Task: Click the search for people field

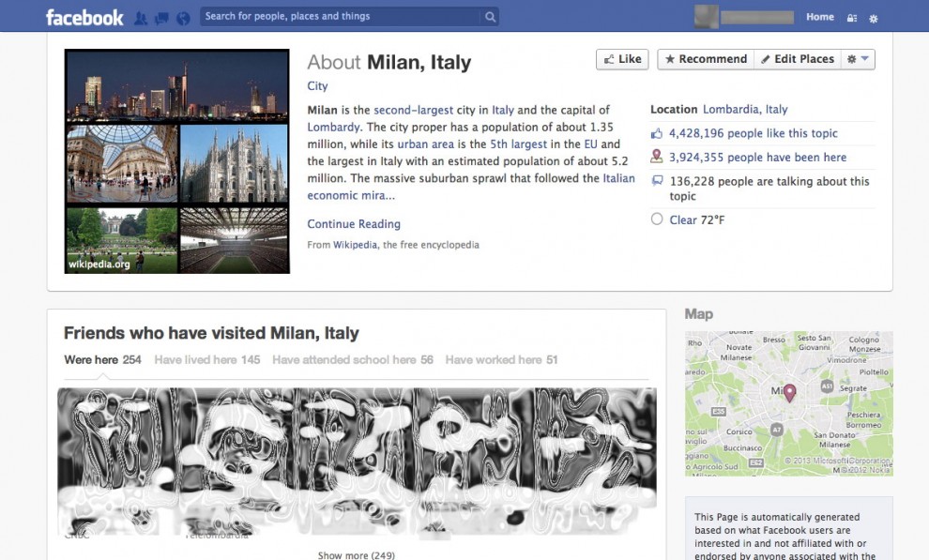Action: point(342,17)
